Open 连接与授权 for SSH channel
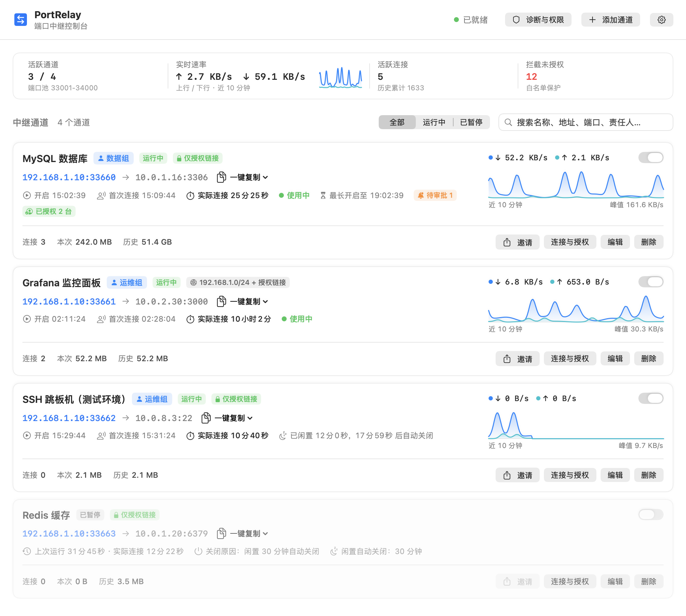This screenshot has width=686, height=616. click(x=570, y=475)
